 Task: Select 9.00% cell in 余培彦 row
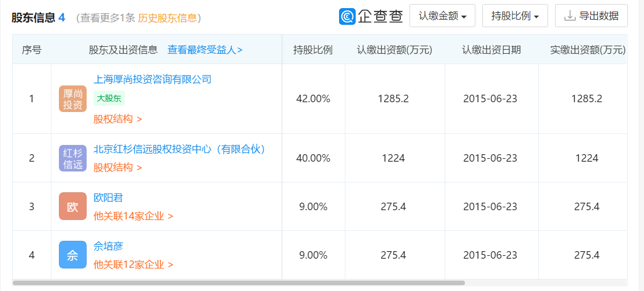pos(314,255)
